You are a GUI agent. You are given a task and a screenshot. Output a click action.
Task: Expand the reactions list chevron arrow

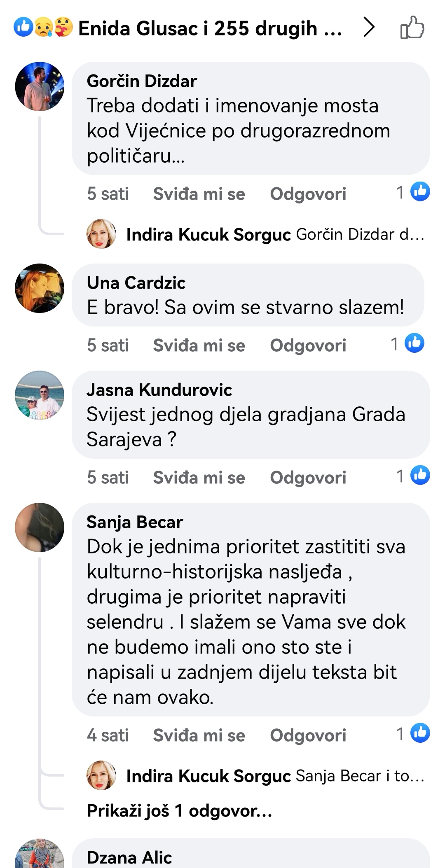(369, 28)
